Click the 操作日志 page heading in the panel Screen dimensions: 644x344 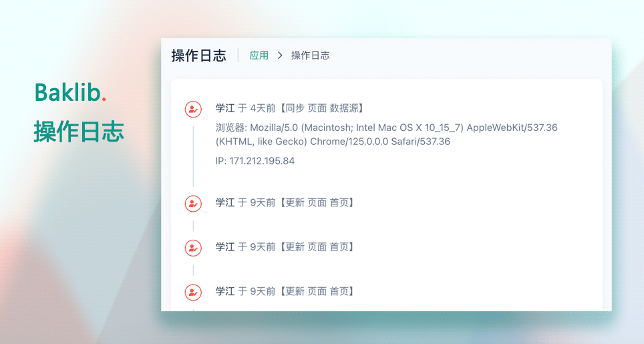coord(199,55)
